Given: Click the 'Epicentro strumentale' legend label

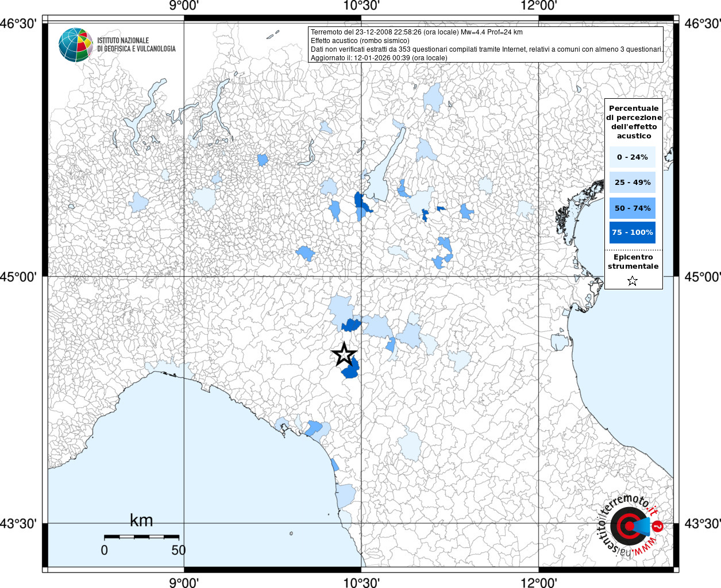Looking at the screenshot, I should coord(633,262).
